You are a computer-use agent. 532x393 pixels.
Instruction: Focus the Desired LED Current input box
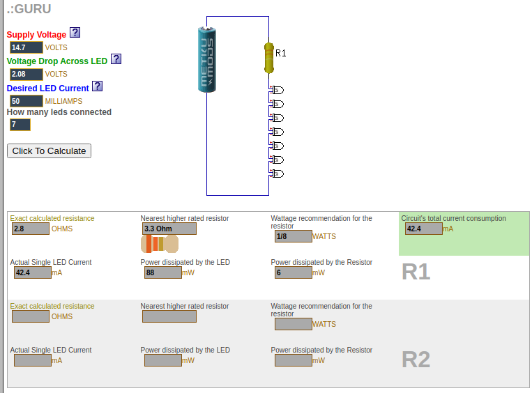[26, 101]
